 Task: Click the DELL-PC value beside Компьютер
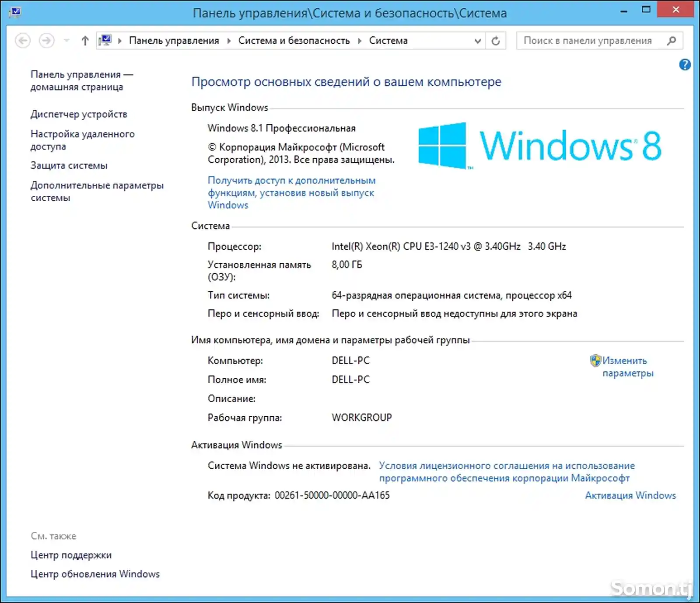point(350,360)
